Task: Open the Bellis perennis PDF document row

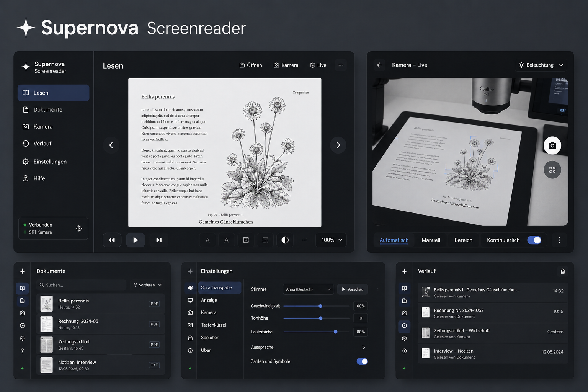Action: (100, 304)
